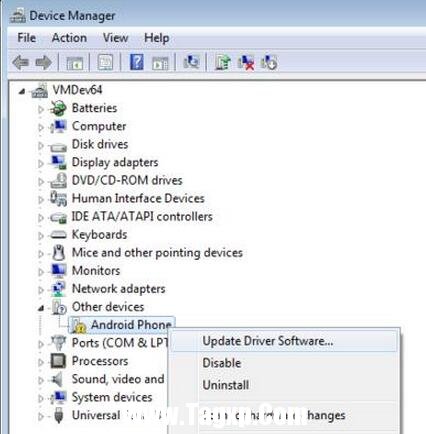Screen dimensions: 426x434
Task: Click the IDE ATA/ATAPI controllers icon
Action: click(x=58, y=218)
